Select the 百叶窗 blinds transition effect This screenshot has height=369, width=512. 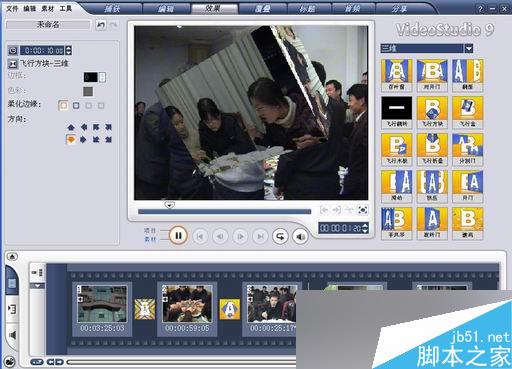(396, 75)
